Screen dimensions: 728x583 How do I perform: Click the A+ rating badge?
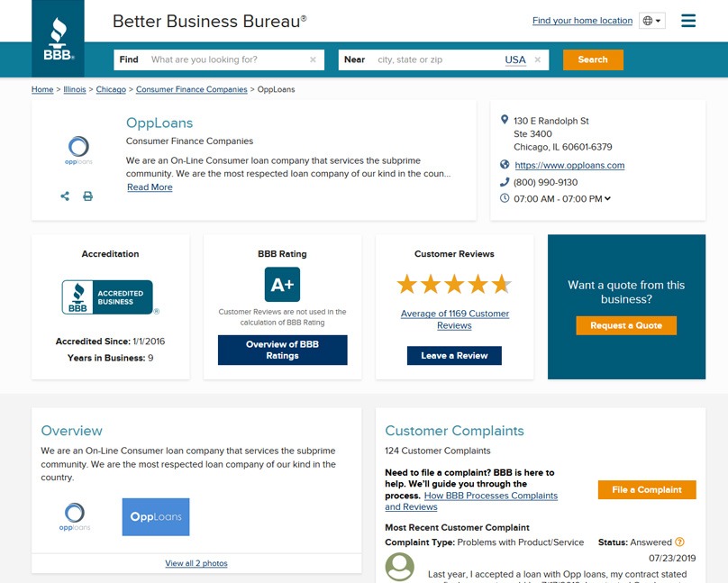(282, 285)
